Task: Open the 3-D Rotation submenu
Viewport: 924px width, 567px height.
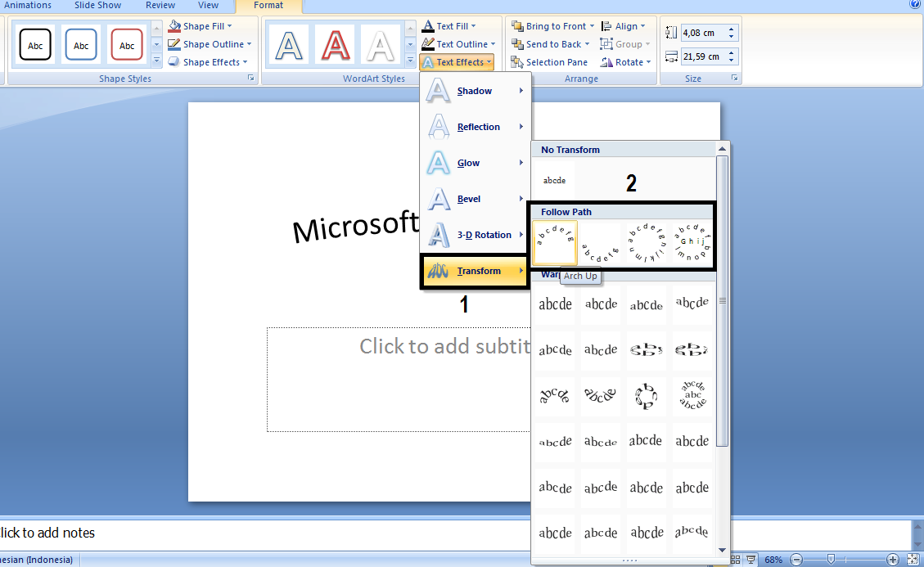Action: click(x=475, y=235)
